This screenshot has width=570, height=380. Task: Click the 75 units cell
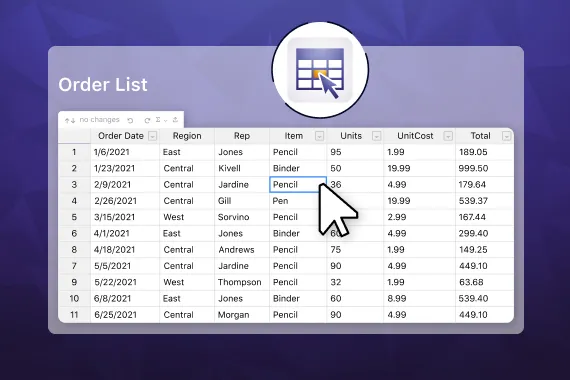(x=355, y=250)
